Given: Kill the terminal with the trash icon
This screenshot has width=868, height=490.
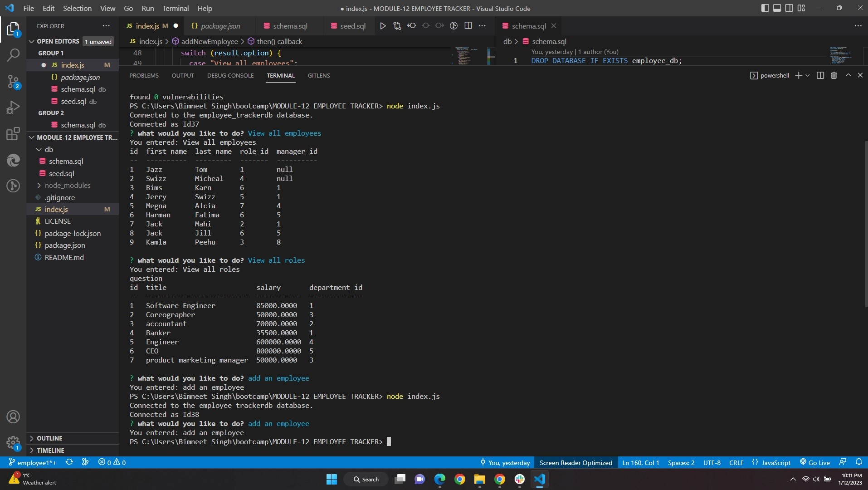Looking at the screenshot, I should tap(834, 75).
